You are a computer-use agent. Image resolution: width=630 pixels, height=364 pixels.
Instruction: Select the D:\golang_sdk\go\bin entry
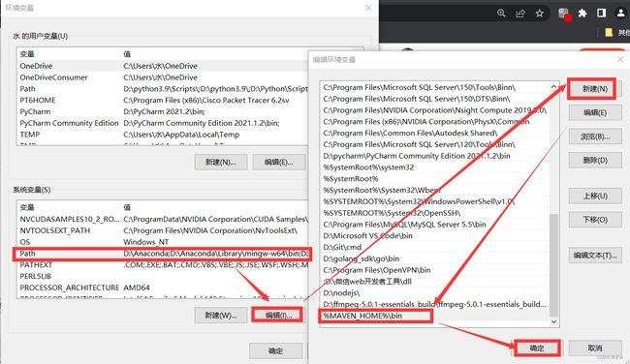pyautogui.click(x=435, y=258)
